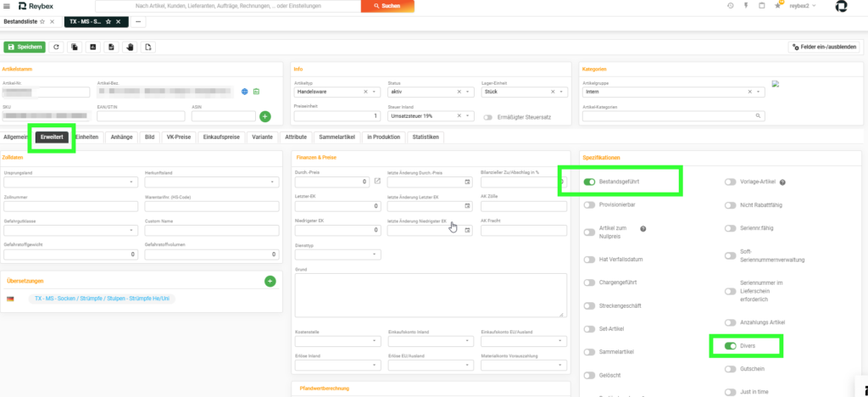The width and height of the screenshot is (868, 397).
Task: Open the Ursprungsland dropdown
Action: 71,182
